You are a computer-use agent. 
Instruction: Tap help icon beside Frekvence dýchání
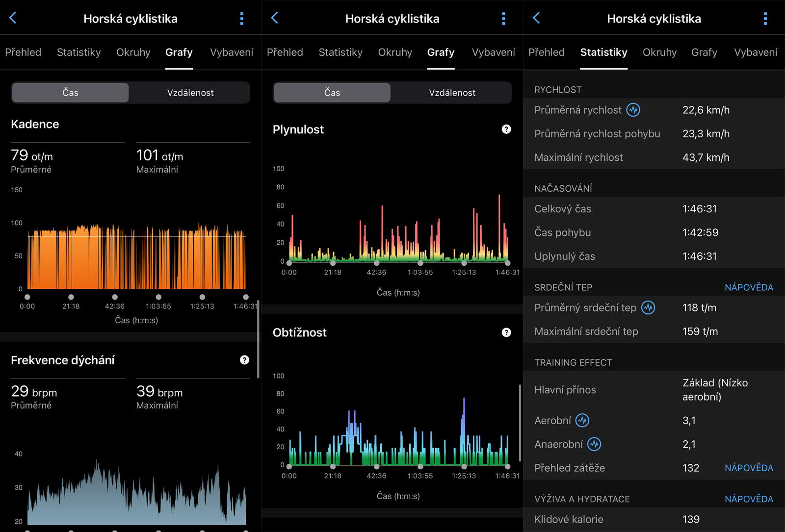244,360
